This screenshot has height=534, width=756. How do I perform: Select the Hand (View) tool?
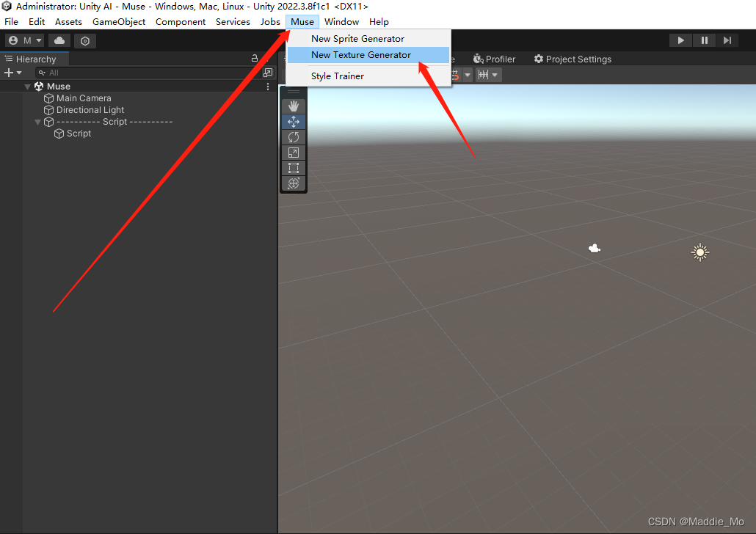pyautogui.click(x=293, y=106)
